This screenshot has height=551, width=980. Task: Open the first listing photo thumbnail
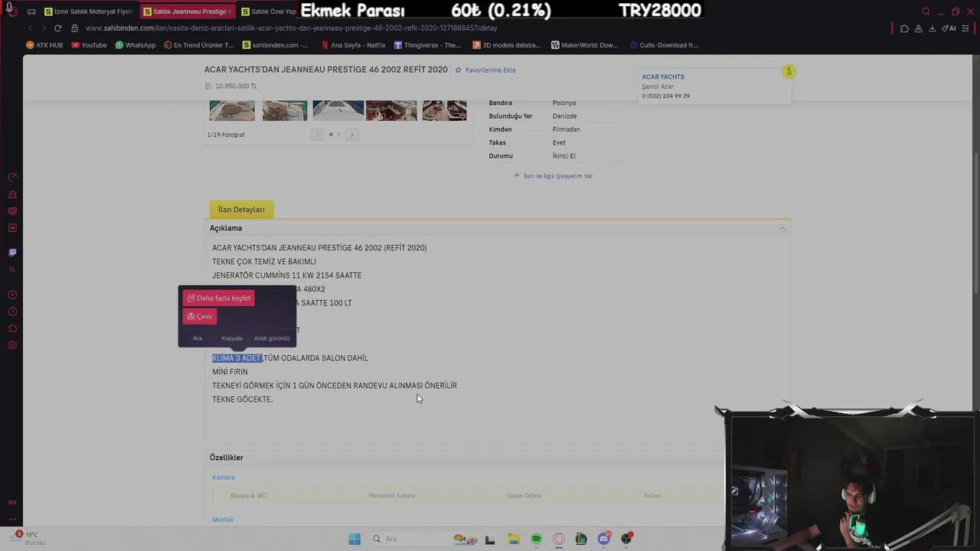232,111
